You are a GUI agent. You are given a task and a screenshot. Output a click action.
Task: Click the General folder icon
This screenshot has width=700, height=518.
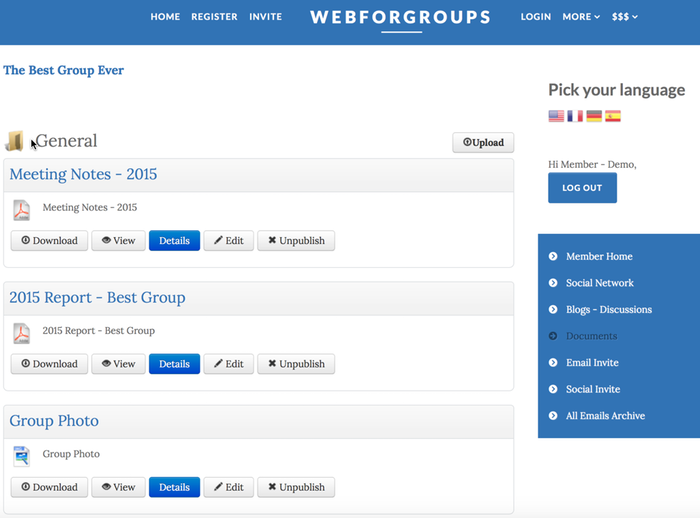[14, 141]
